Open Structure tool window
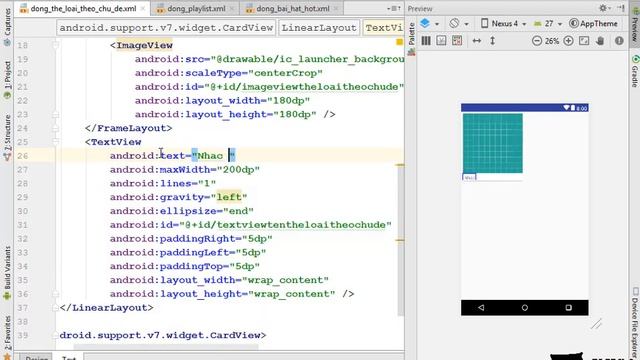Viewport: 640px width, 360px height. click(7, 138)
